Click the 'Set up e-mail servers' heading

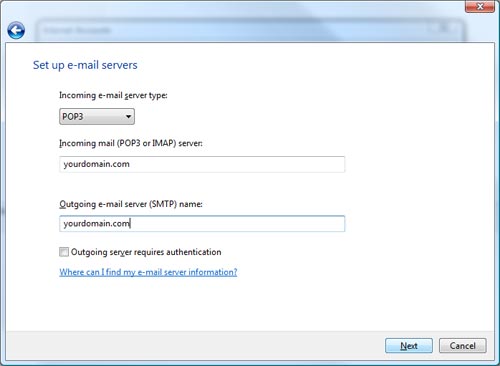tap(85, 65)
